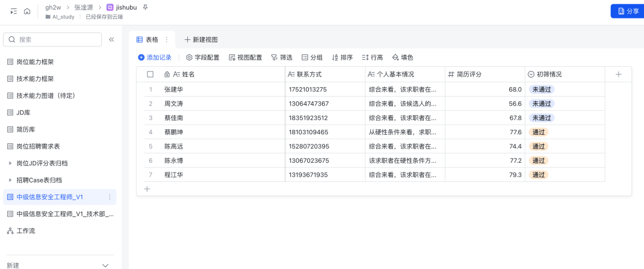Tick the select-all checkbox in header
Image resolution: width=644 pixels, height=269 pixels.
coord(150,75)
